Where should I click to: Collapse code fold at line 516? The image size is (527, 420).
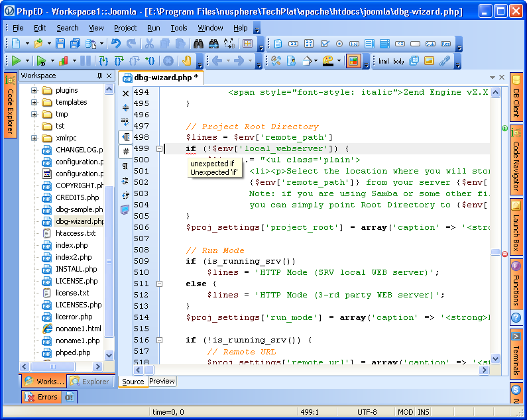tap(160, 340)
